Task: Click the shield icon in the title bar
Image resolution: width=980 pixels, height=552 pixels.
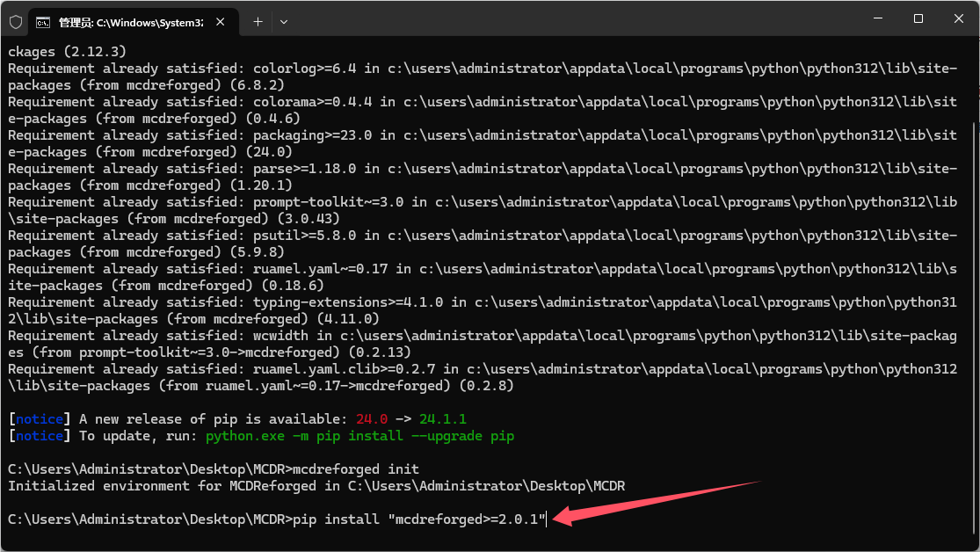Action: tap(16, 22)
